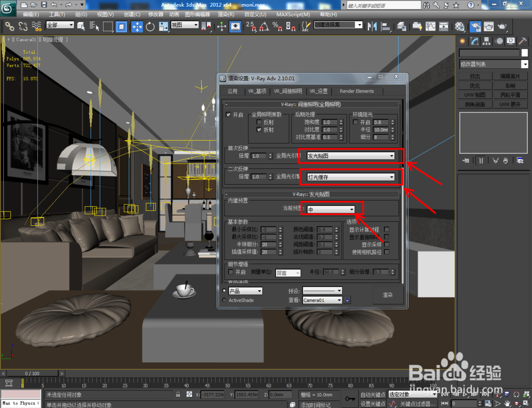Open the Curve Editor icon

click(430, 27)
